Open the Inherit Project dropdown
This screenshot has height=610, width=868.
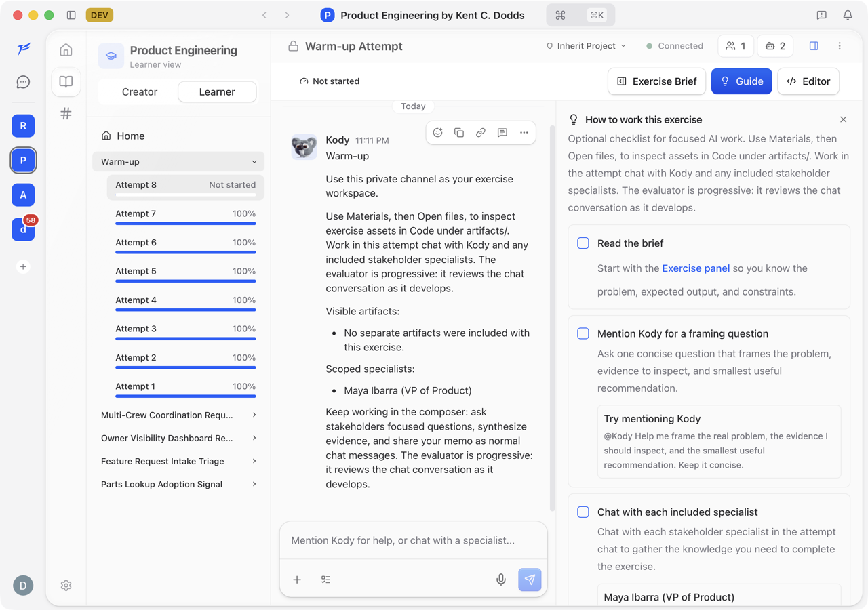[586, 46]
